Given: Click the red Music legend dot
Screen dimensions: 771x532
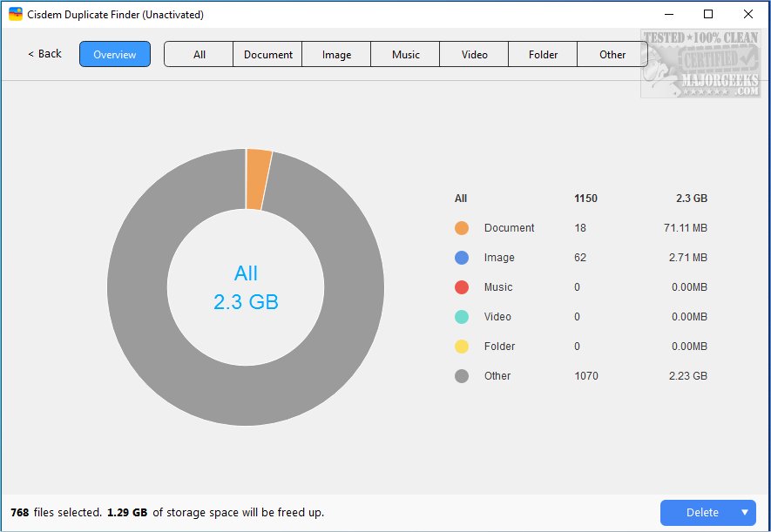Looking at the screenshot, I should coord(461,286).
